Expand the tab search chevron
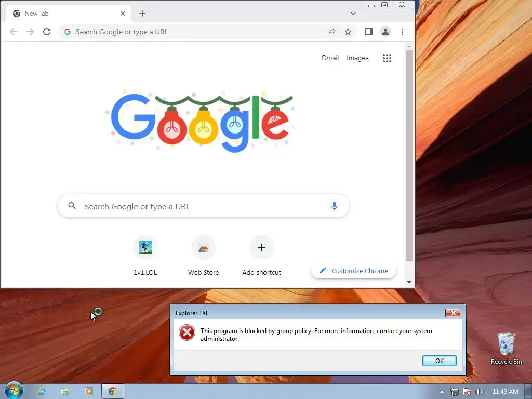 click(353, 14)
